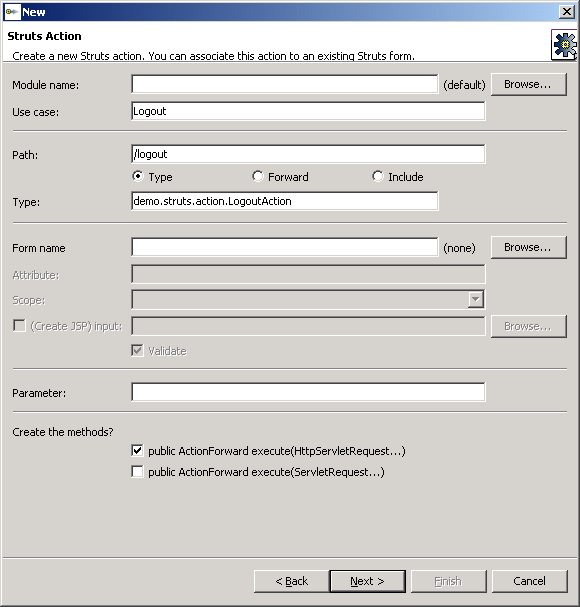Select the Type radio button

point(137,177)
